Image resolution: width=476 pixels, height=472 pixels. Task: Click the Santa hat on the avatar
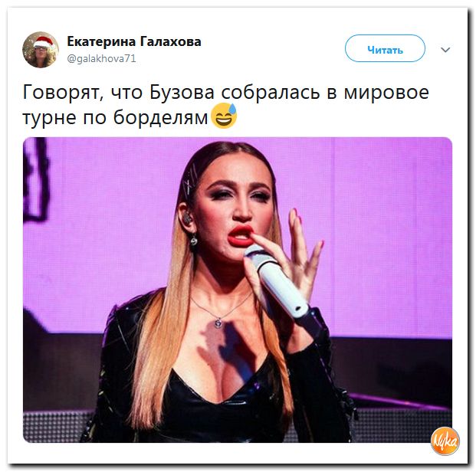pos(45,42)
